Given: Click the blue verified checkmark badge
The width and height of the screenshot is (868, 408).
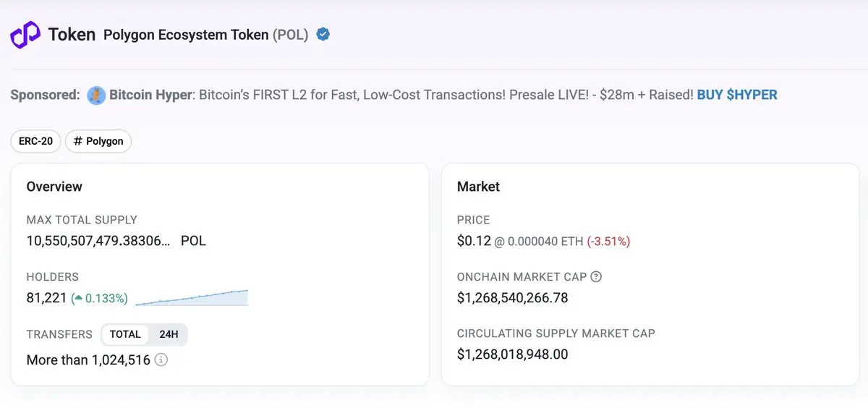Looking at the screenshot, I should pos(323,34).
